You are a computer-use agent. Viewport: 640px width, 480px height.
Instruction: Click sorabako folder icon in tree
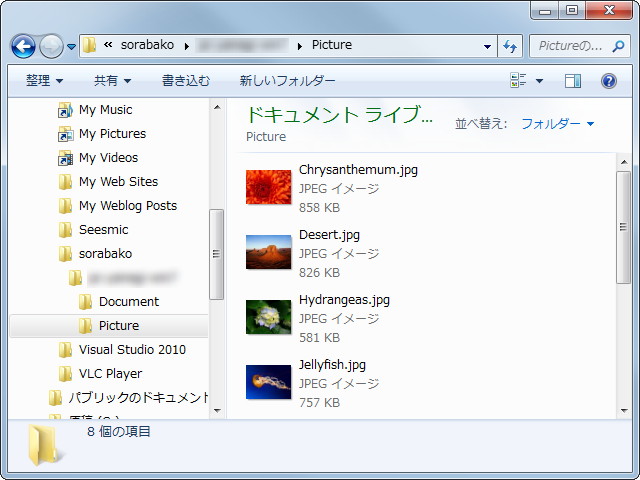65,254
